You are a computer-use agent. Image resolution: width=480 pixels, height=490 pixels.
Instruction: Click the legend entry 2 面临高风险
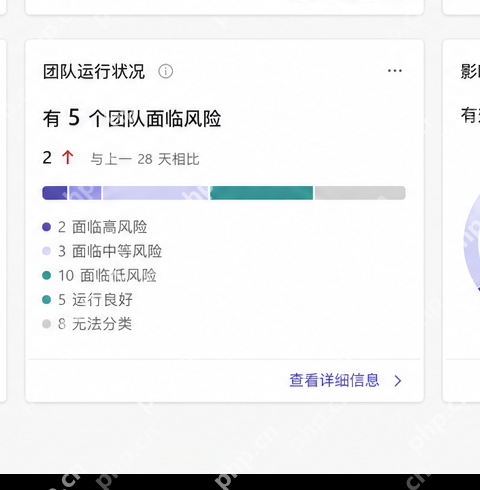click(95, 227)
